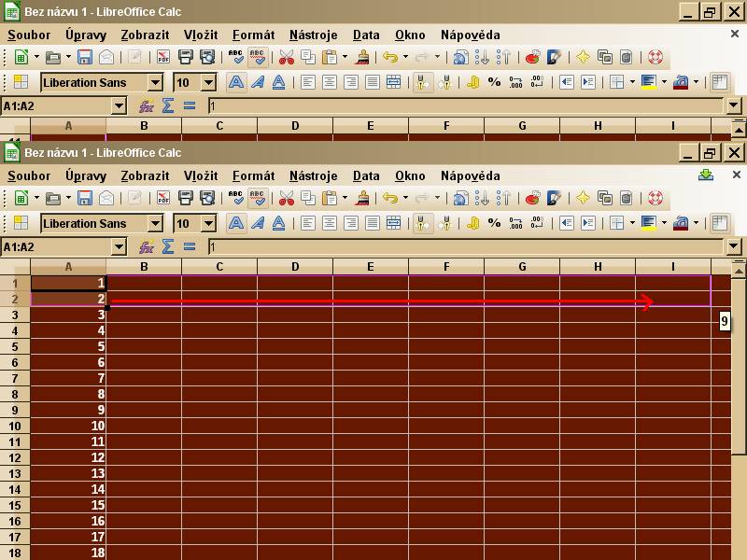This screenshot has height=560, width=747.
Task: Open the Undo history dropdown in lower window
Action: point(405,198)
